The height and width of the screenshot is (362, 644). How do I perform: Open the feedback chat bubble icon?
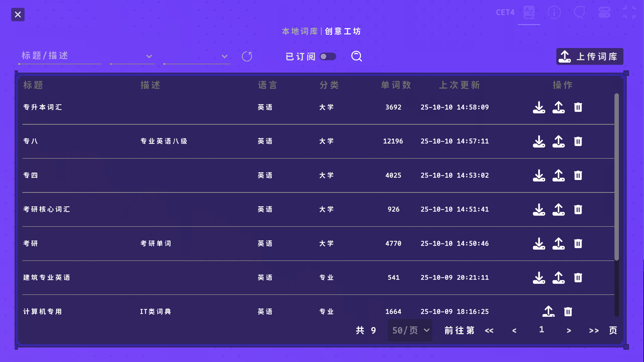[579, 12]
